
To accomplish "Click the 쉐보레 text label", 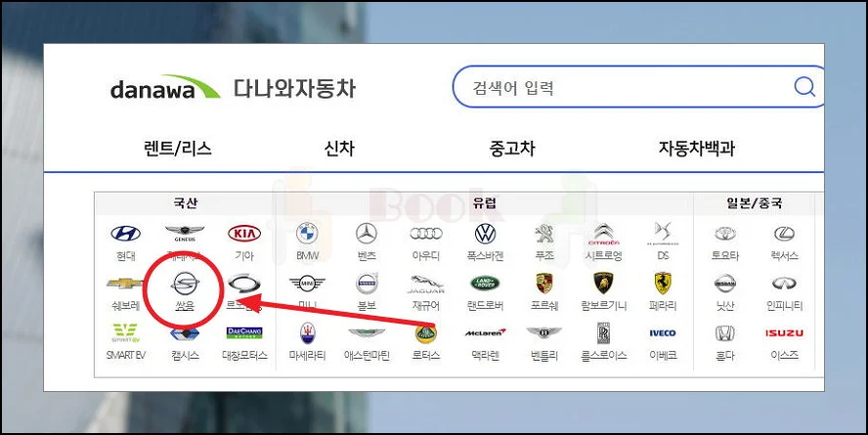I will point(126,306).
